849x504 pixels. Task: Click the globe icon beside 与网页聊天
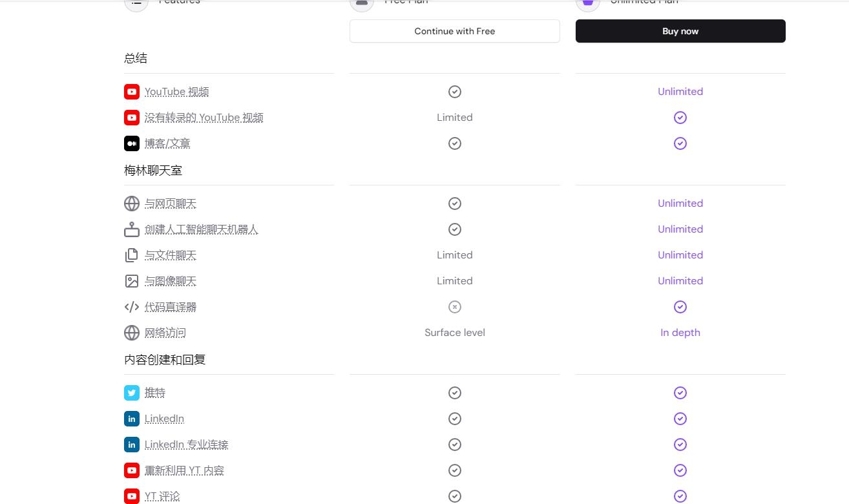click(x=132, y=204)
